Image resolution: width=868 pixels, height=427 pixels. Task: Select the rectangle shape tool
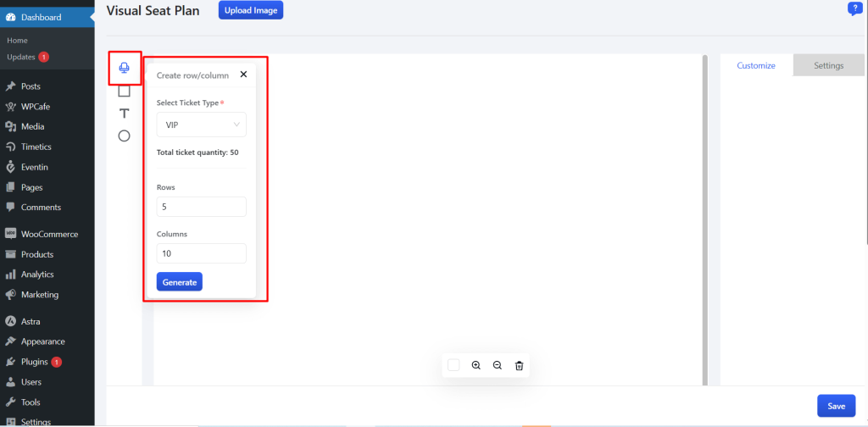pyautogui.click(x=124, y=91)
